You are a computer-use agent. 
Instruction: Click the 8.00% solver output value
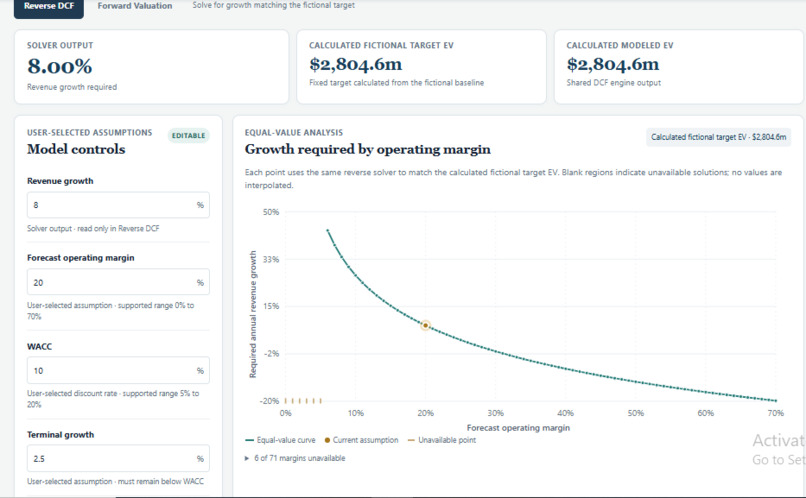[60, 66]
